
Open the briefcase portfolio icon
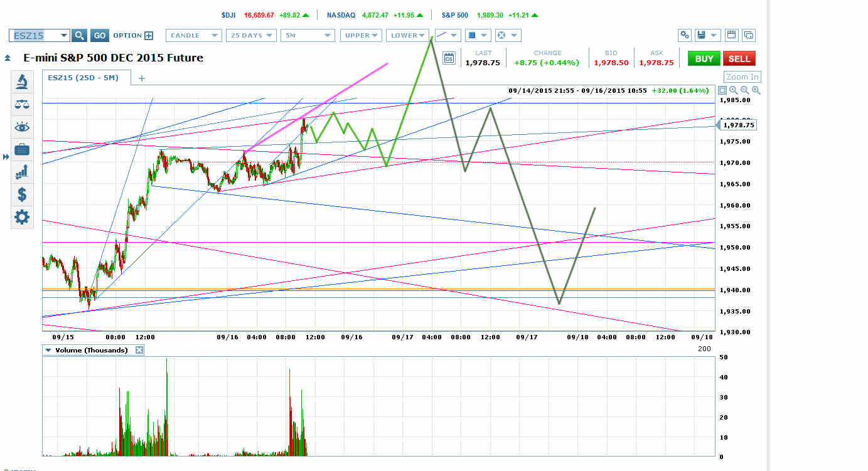point(22,149)
